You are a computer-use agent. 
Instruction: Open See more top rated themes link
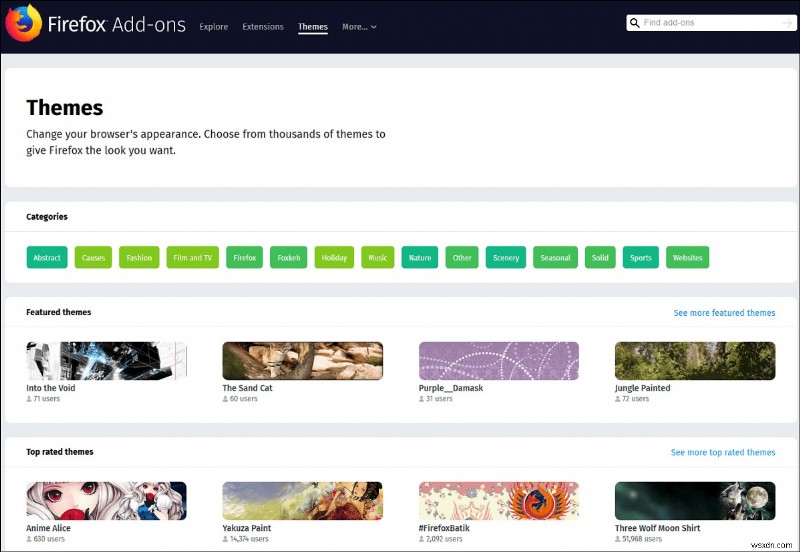723,453
